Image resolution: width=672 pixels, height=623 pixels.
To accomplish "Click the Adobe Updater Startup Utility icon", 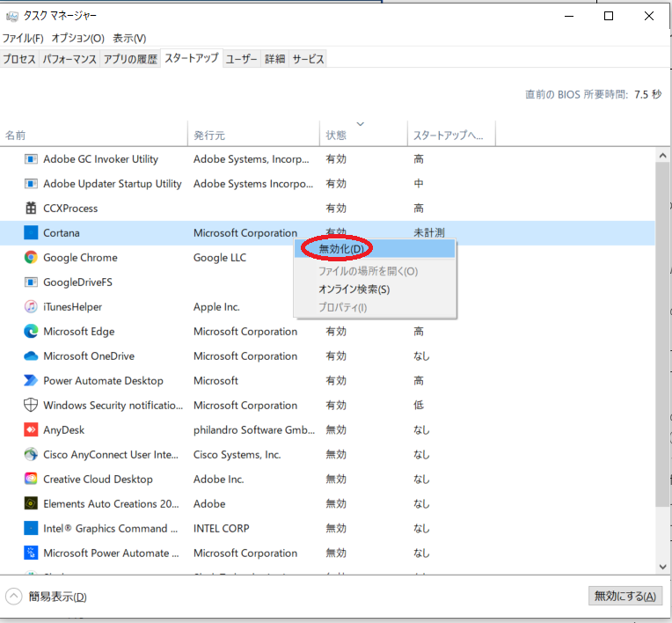I will click(x=31, y=184).
